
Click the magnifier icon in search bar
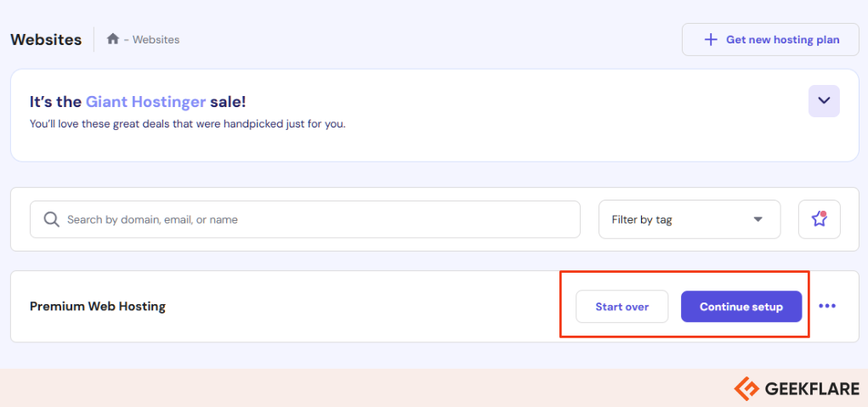[x=52, y=219]
